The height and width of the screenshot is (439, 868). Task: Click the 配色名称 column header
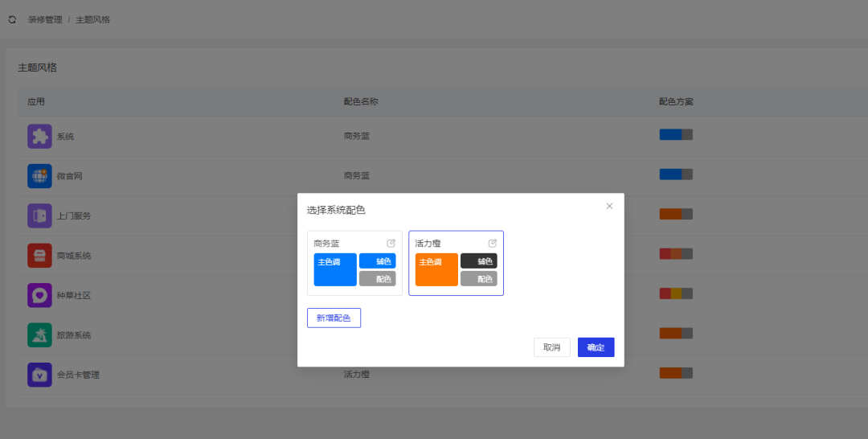pyautogui.click(x=361, y=102)
